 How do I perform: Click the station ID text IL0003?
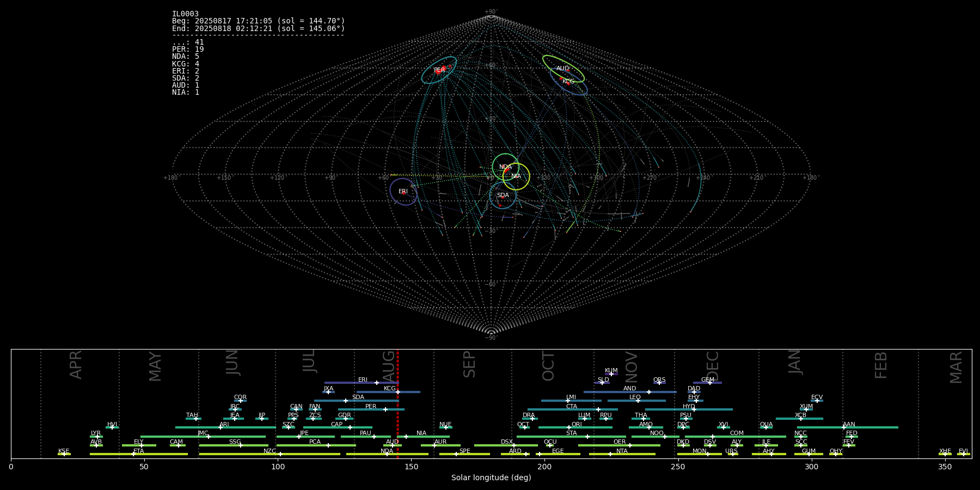point(186,14)
